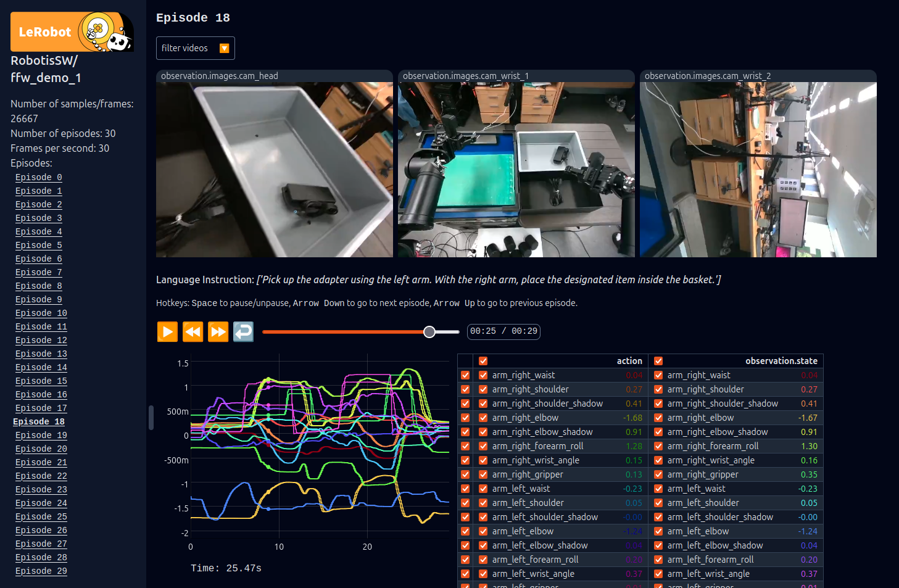Click the Episode 18 heading
This screenshot has width=899, height=588.
(x=193, y=18)
